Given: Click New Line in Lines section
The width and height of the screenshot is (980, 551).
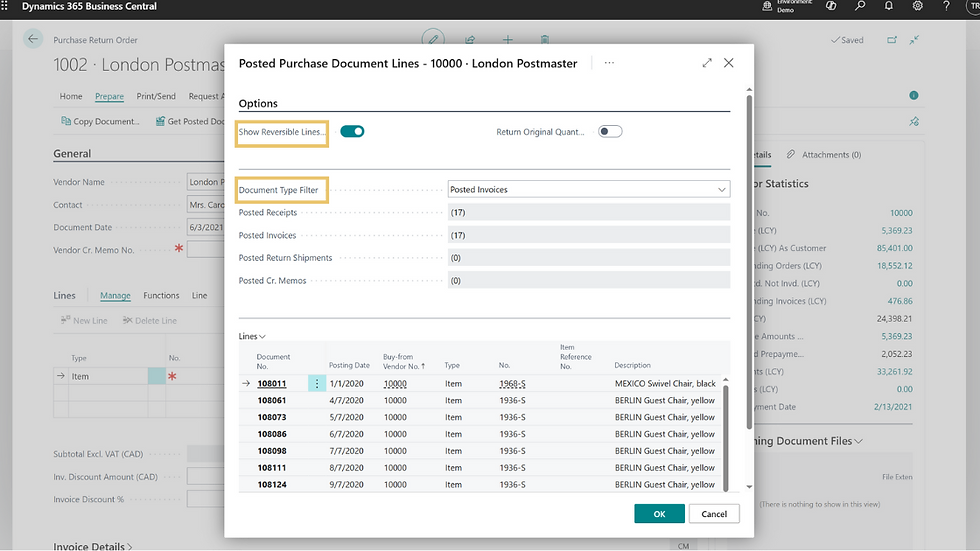Looking at the screenshot, I should [x=84, y=320].
